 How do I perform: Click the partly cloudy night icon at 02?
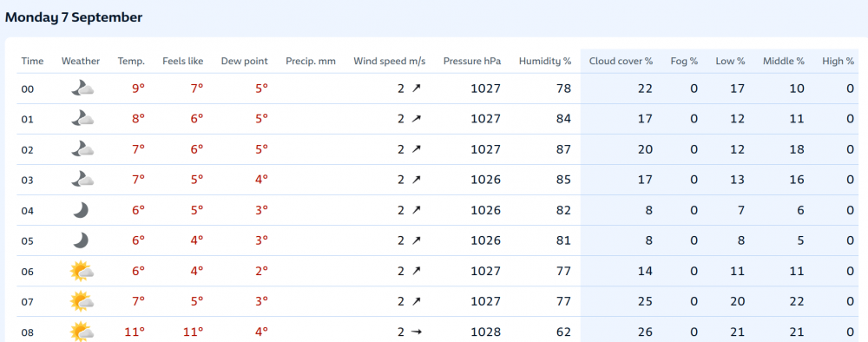coord(82,149)
